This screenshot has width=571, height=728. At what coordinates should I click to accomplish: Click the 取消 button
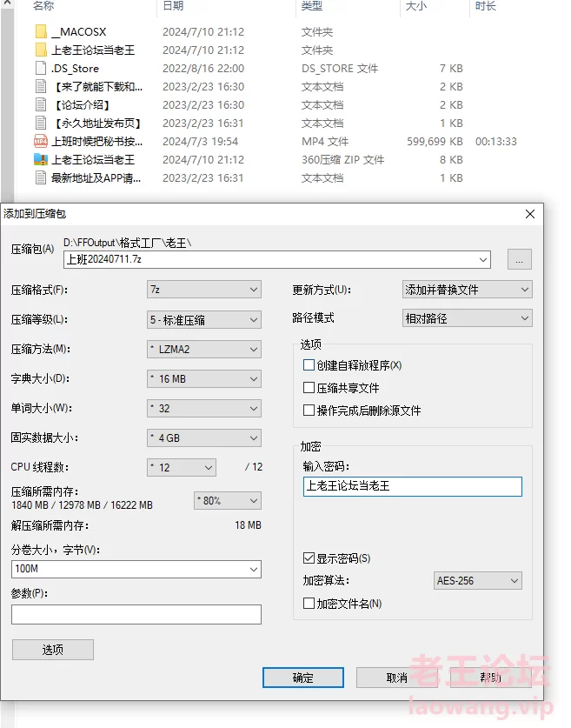[x=396, y=678]
